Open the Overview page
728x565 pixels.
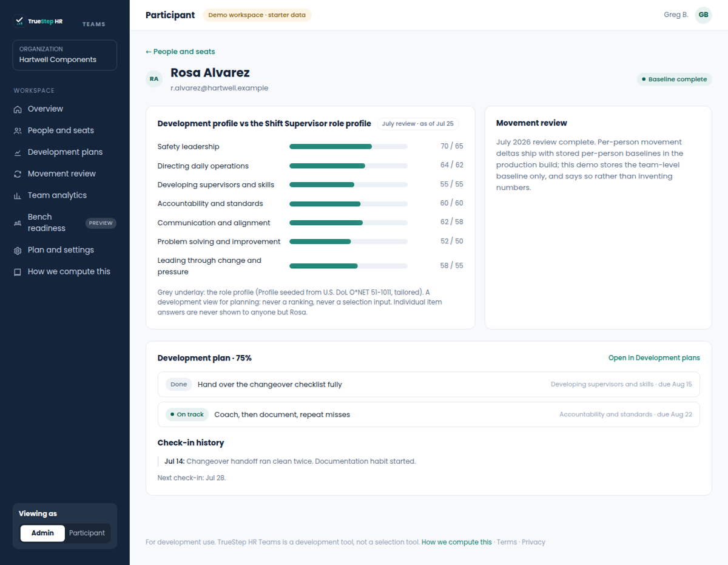tap(64, 109)
